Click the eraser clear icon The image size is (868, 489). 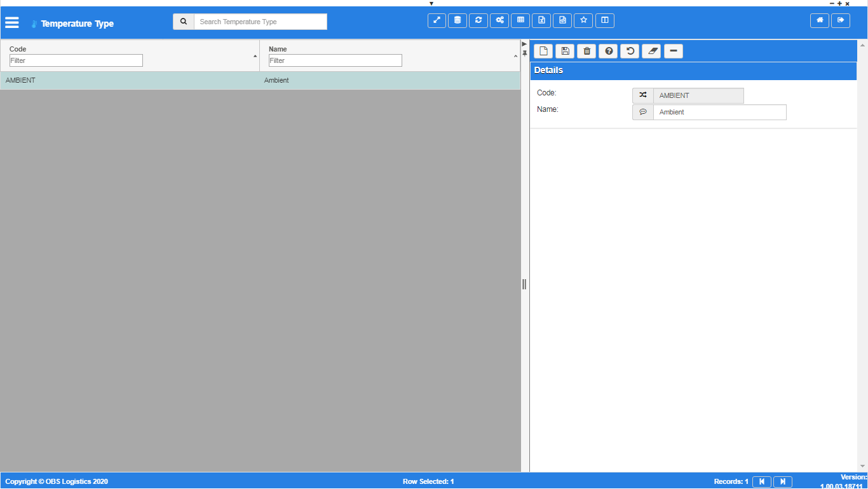pos(651,51)
